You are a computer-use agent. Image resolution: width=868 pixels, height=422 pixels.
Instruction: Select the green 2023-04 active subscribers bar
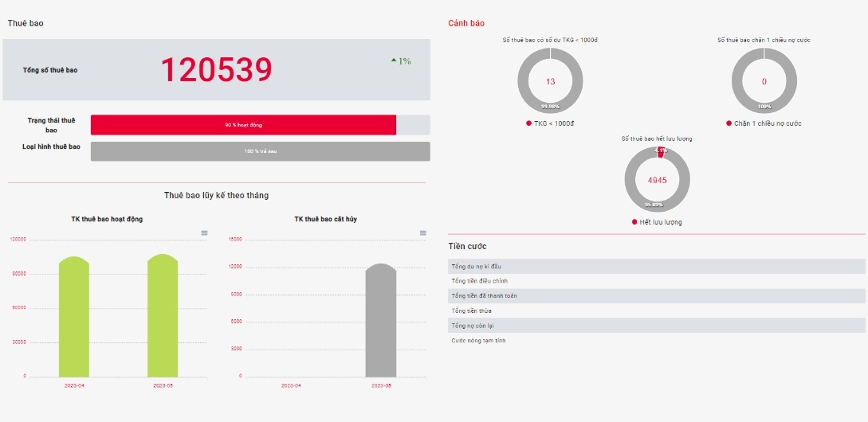[x=74, y=318]
